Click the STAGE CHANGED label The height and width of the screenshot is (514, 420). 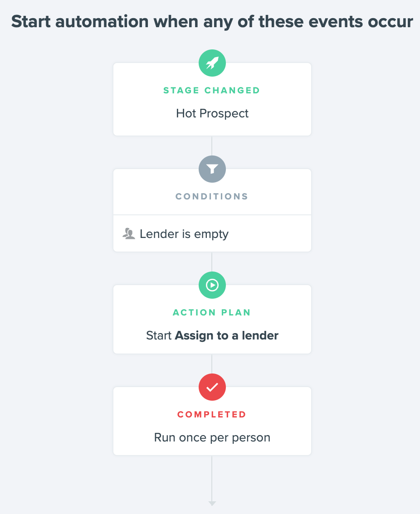tap(212, 91)
